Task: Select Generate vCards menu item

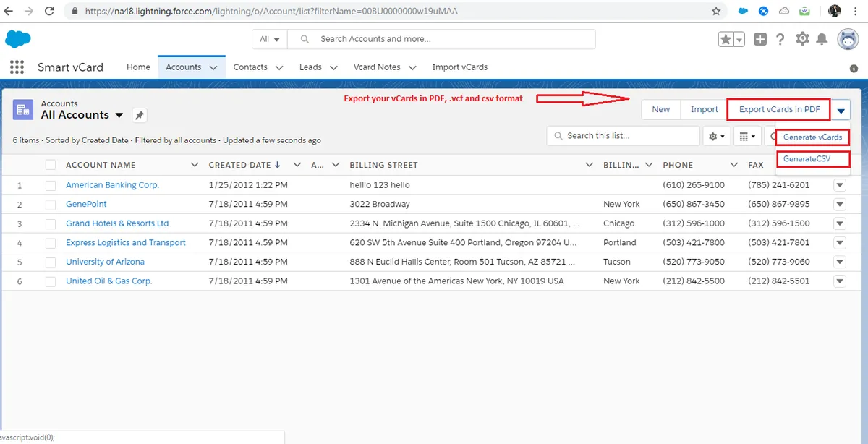Action: click(x=812, y=137)
